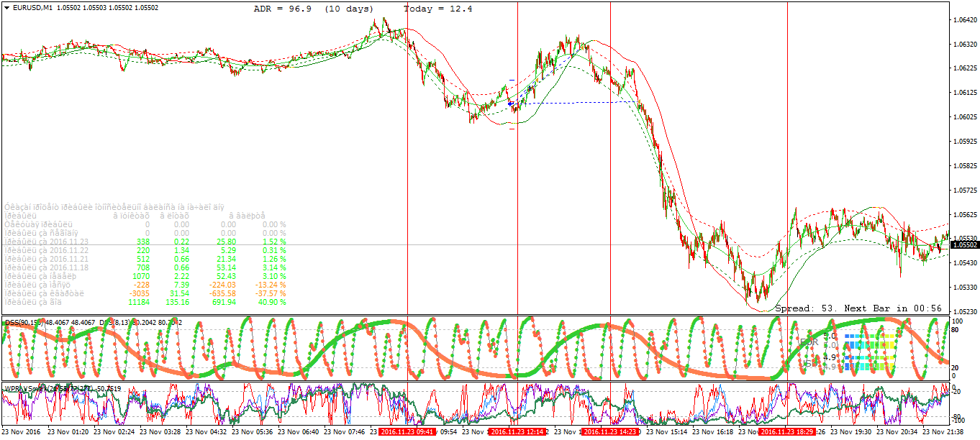This screenshot has height=440, width=980.
Task: Click the 1.05230 price axis label
Action: [x=964, y=311]
